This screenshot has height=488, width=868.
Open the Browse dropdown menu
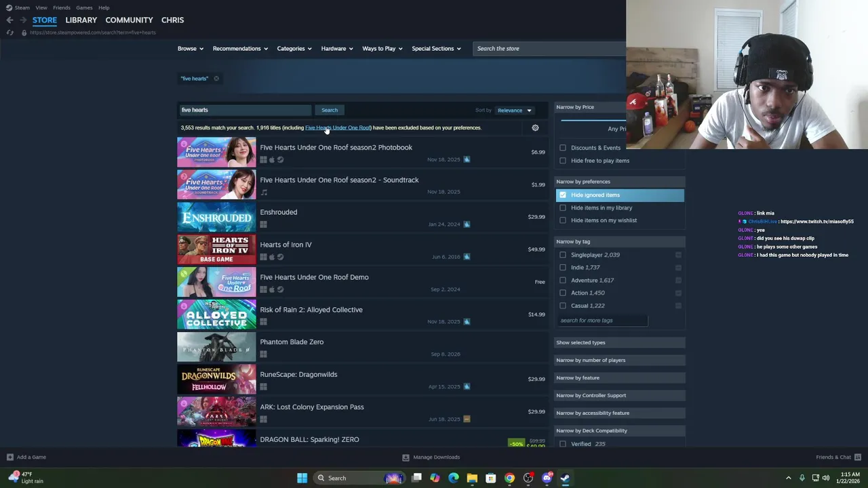(x=189, y=49)
